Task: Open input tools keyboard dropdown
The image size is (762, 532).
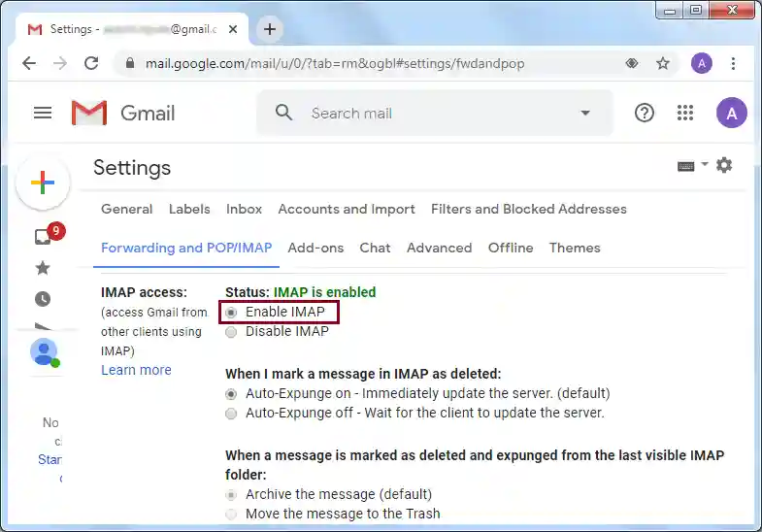Action: (x=692, y=166)
